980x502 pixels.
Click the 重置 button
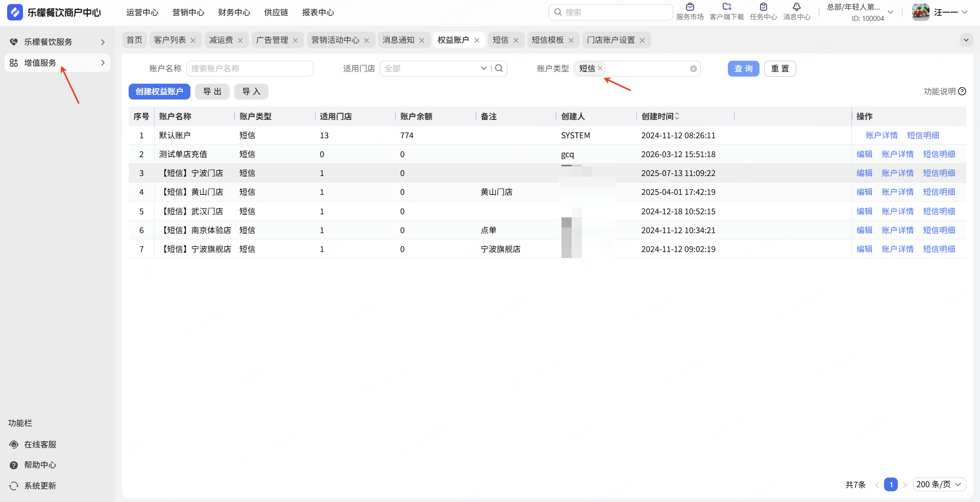[780, 68]
